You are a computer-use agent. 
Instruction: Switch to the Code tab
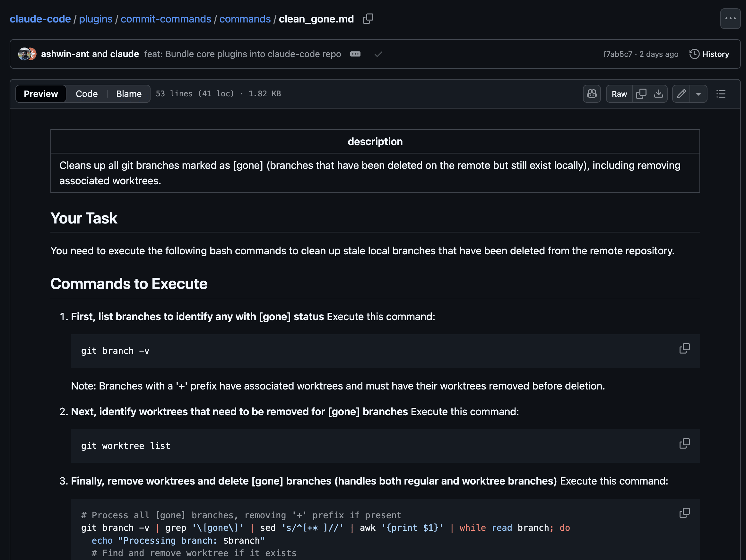87,94
